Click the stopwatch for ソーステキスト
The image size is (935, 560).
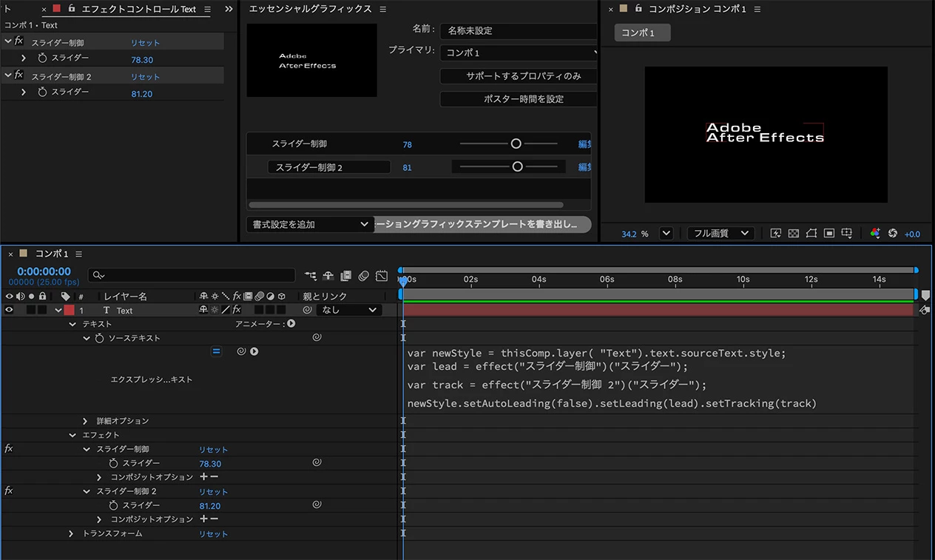click(99, 338)
